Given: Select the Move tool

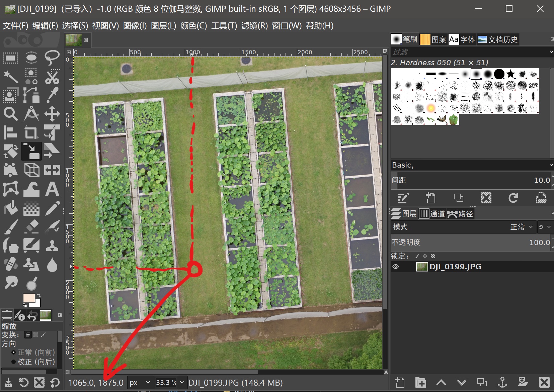Looking at the screenshot, I should tap(52, 114).
